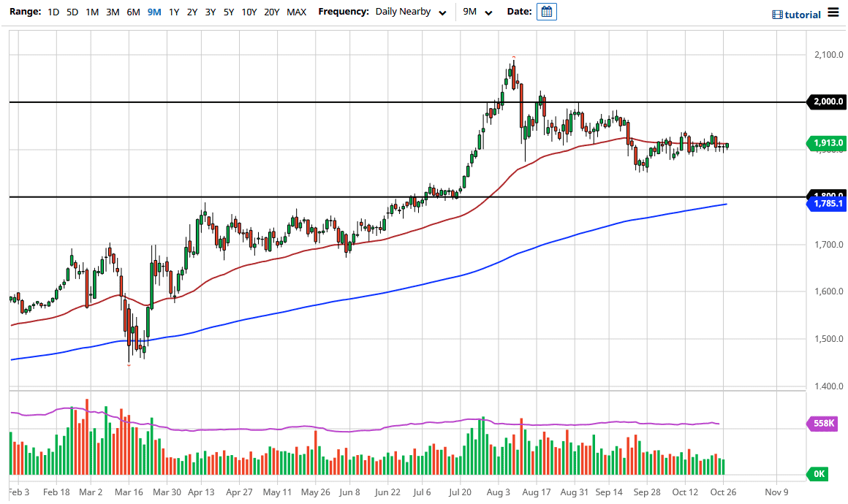This screenshot has width=848, height=504.
Task: Click the 1,500.0 axis value
Action: tap(828, 339)
